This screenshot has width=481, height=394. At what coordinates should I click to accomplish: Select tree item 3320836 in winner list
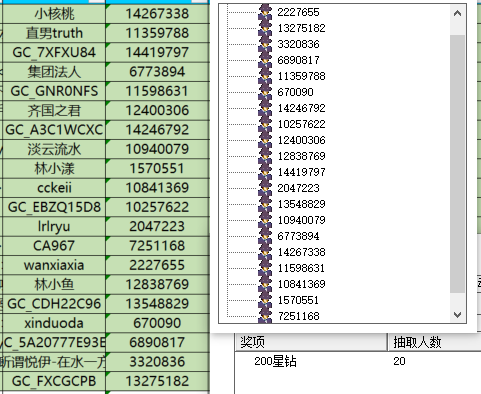tap(298, 44)
